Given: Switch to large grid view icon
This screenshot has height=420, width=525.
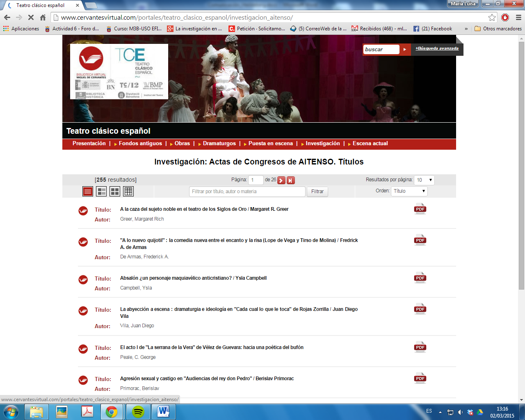Looking at the screenshot, I should pos(115,191).
